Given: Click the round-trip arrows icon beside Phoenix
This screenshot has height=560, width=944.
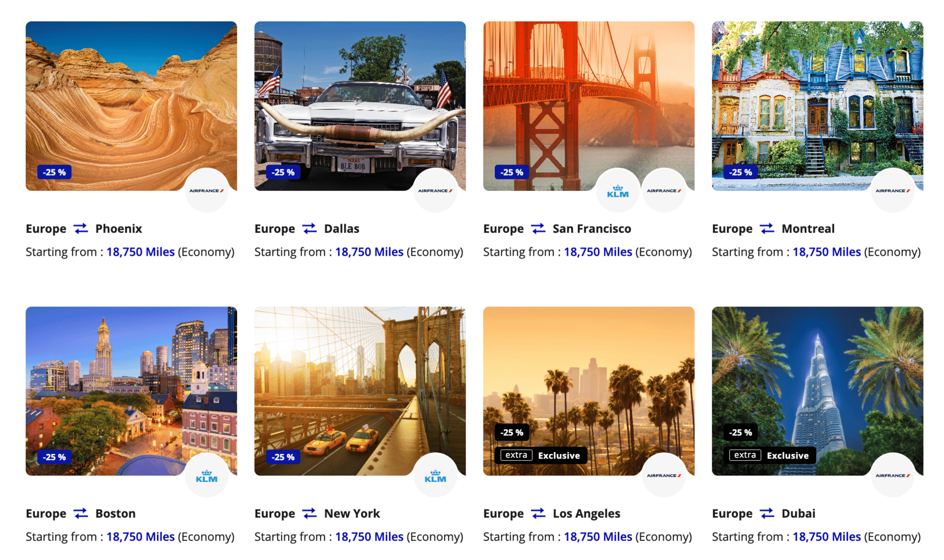Looking at the screenshot, I should point(81,229).
